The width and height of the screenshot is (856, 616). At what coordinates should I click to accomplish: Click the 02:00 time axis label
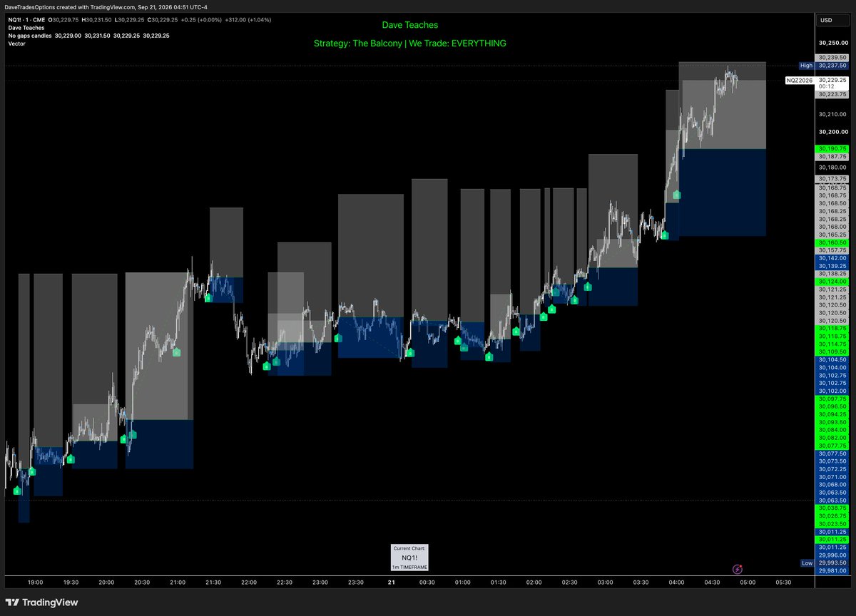(x=534, y=582)
